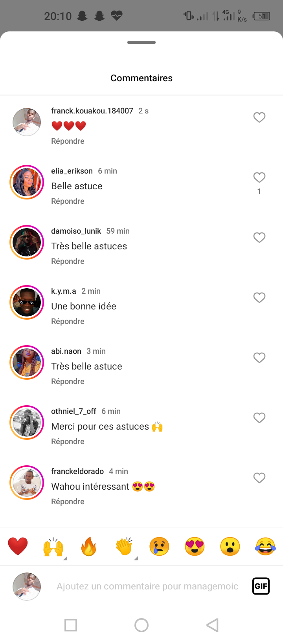Like franck.kouakou.184007's heart comment
Image resolution: width=283 pixels, height=644 pixels.
click(259, 117)
